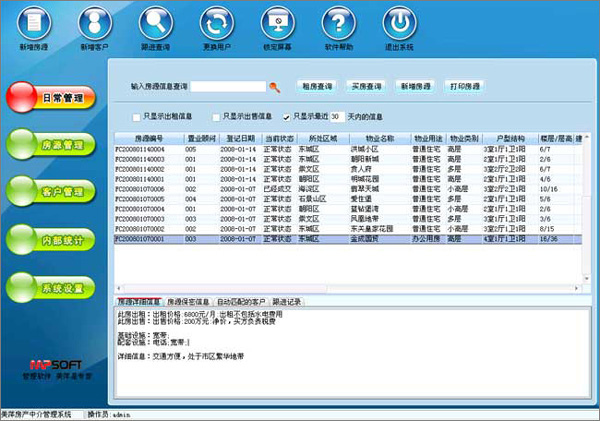Click the 更换用户 switch-user icon
This screenshot has width=600, height=421.
[x=216, y=22]
